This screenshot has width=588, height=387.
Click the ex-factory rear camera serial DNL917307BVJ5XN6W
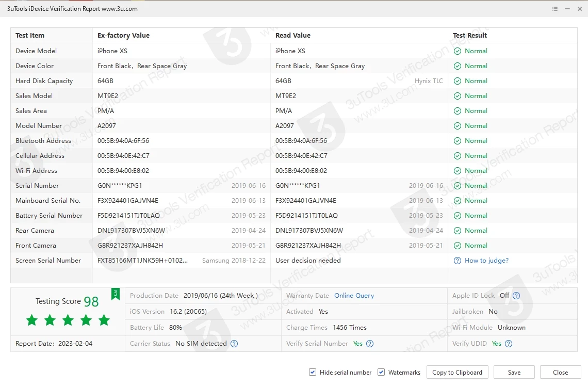131,231
